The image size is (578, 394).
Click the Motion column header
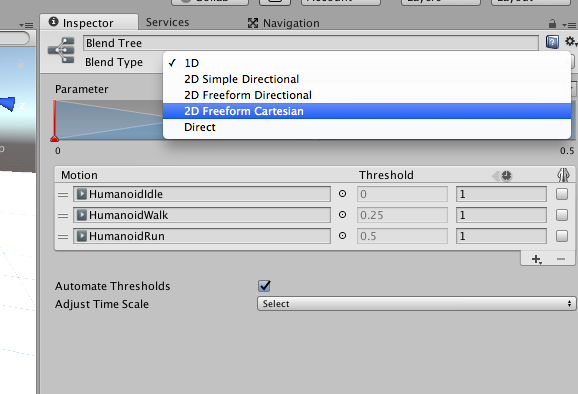[x=79, y=175]
